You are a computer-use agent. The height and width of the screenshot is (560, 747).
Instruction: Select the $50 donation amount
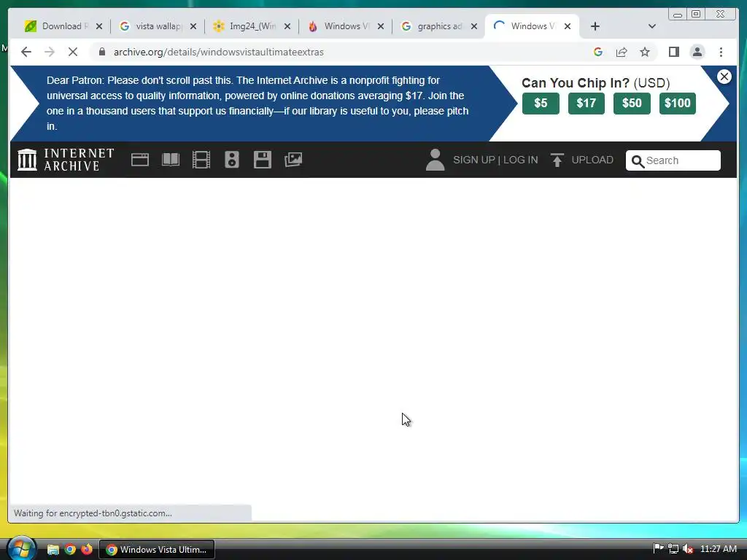(x=632, y=104)
